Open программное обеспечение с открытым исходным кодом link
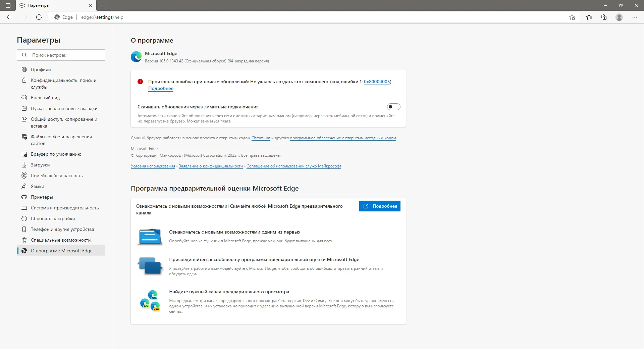Viewport: 644px width, 349px height. tap(343, 138)
